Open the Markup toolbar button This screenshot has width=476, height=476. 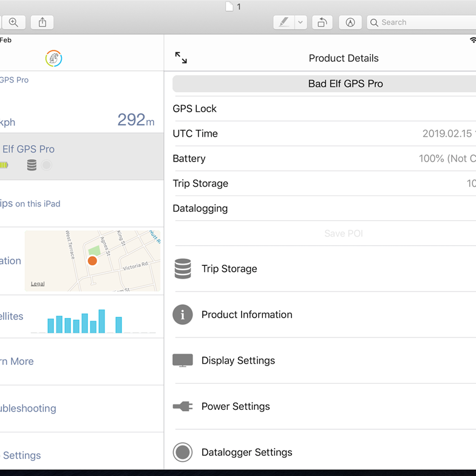350,22
